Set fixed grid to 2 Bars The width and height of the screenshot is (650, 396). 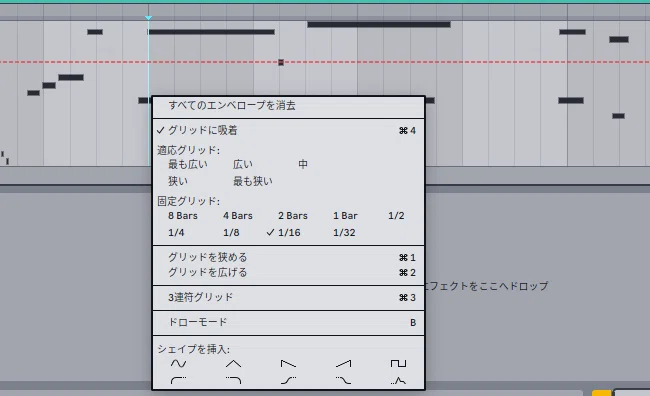click(x=293, y=216)
